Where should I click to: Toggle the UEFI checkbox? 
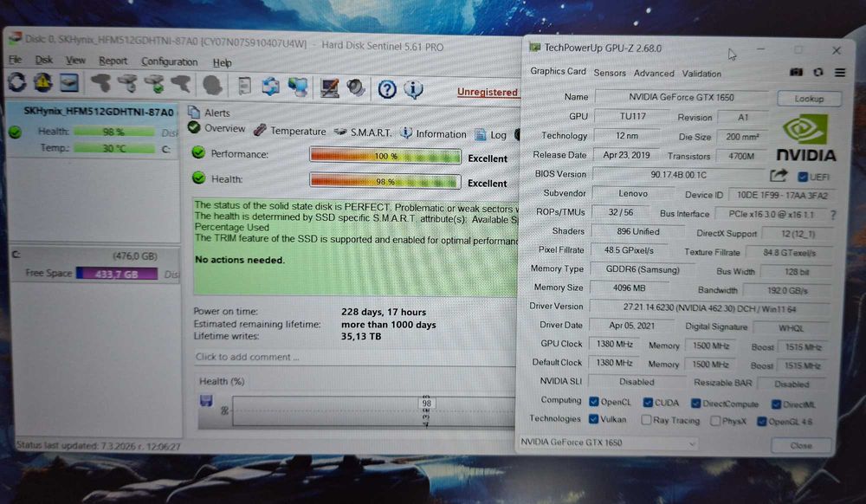(x=803, y=177)
